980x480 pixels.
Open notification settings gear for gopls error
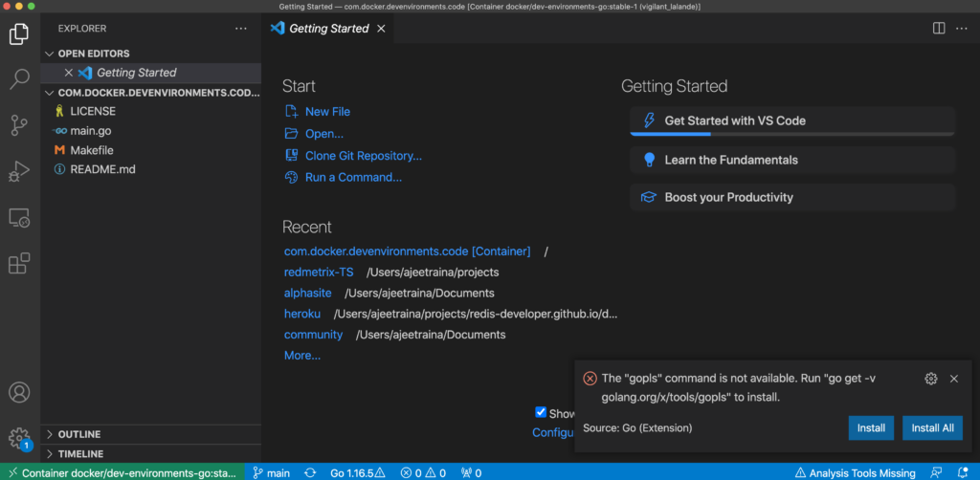pyautogui.click(x=931, y=379)
